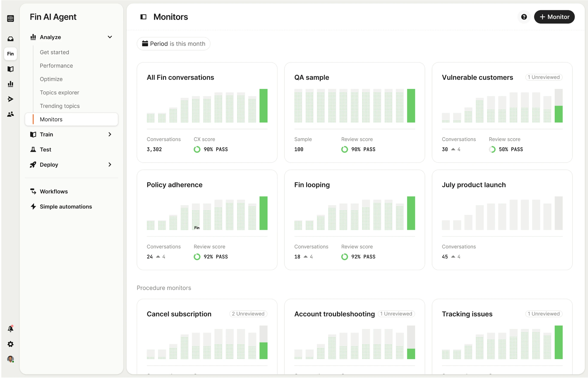This screenshot has height=378, width=588.
Task: Select Optimize in sidebar
Action: (x=51, y=79)
